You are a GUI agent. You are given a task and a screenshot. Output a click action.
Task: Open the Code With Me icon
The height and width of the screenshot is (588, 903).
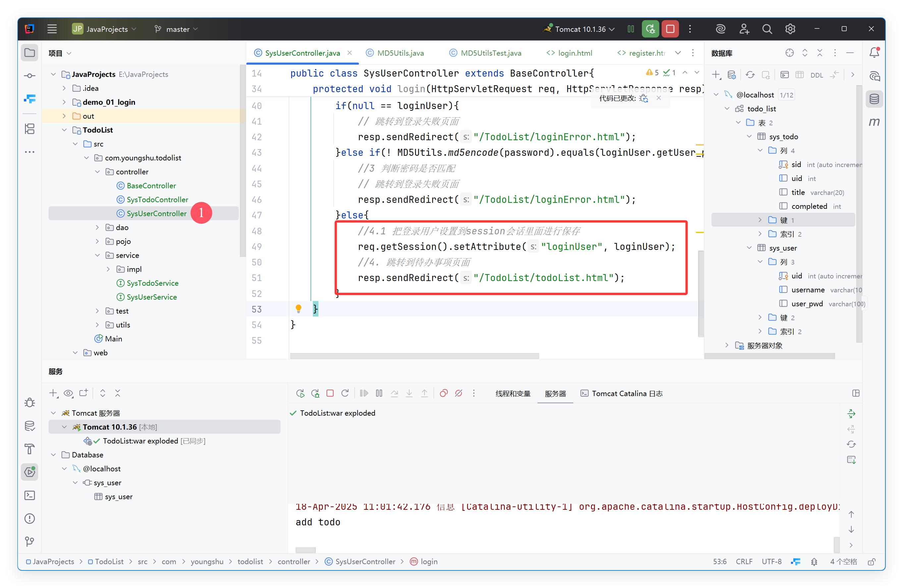pyautogui.click(x=744, y=29)
